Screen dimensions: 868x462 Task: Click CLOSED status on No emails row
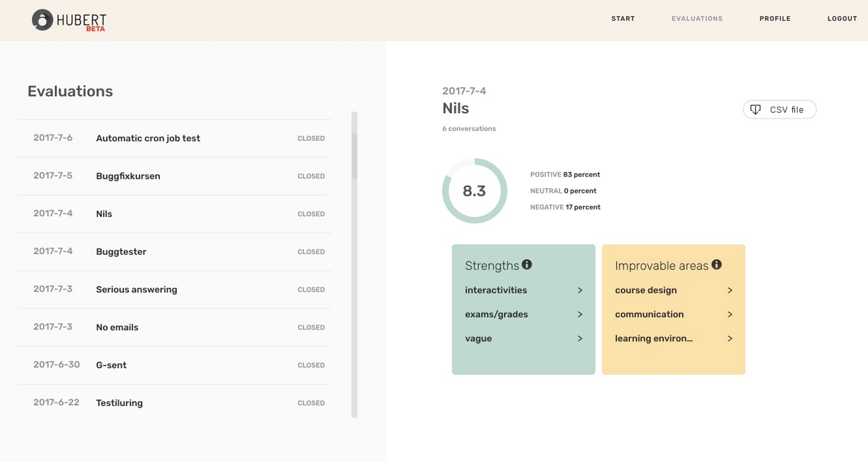(x=311, y=328)
